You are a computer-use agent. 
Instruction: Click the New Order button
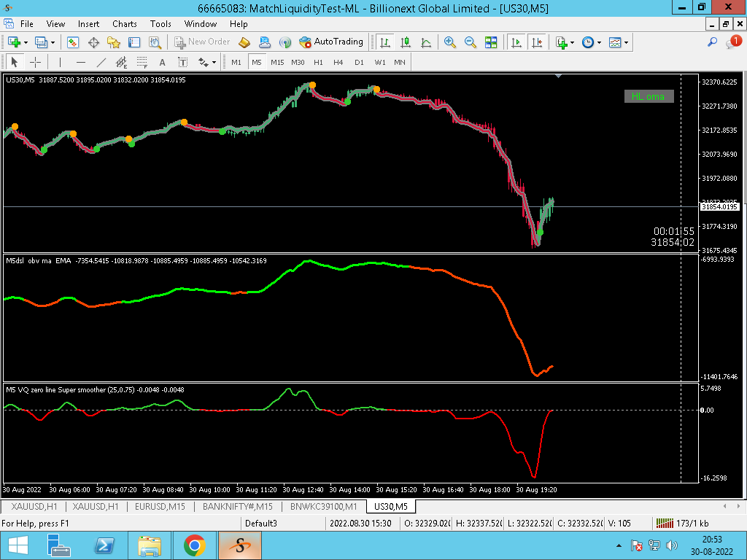(x=202, y=42)
